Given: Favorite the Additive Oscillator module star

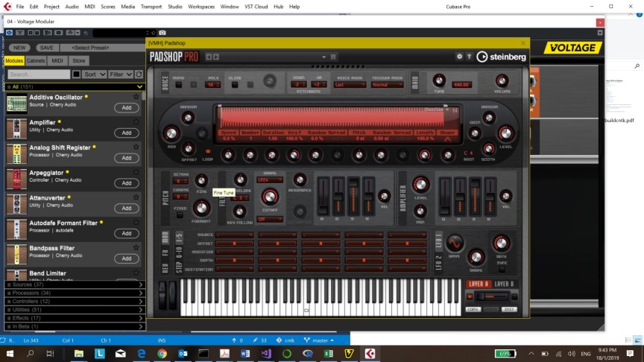Looking at the screenshot, I should click(x=136, y=97).
